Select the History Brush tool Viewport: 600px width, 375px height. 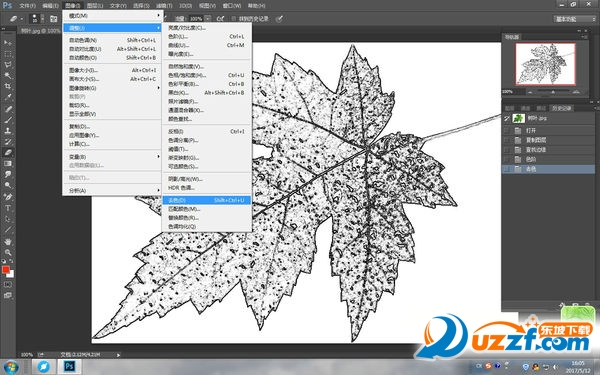coord(8,142)
